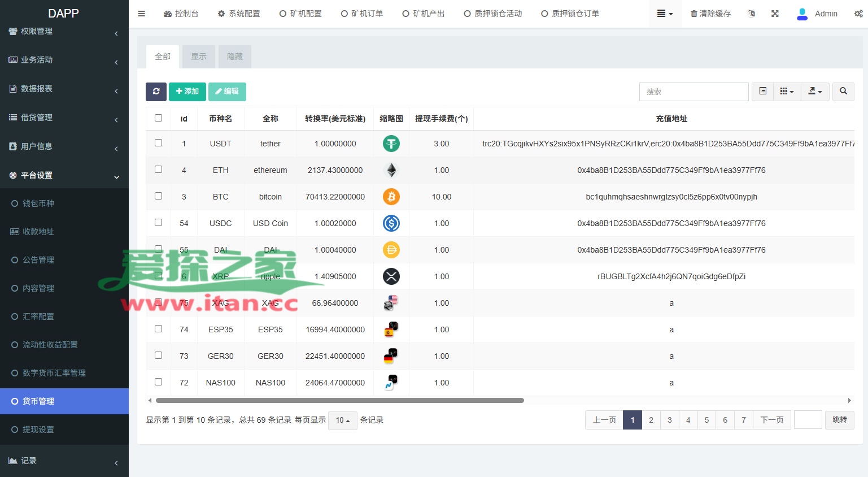Open the settings gears icon at top right
868x477 pixels.
coord(858,14)
